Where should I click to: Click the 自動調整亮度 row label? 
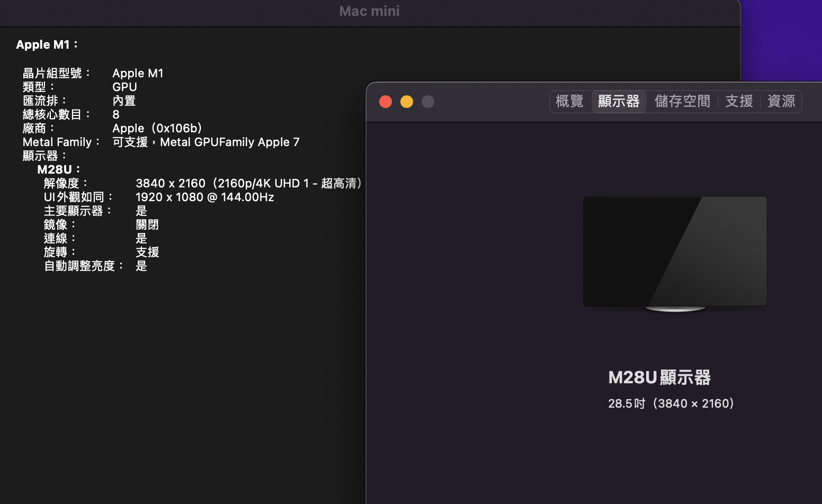pos(84,266)
